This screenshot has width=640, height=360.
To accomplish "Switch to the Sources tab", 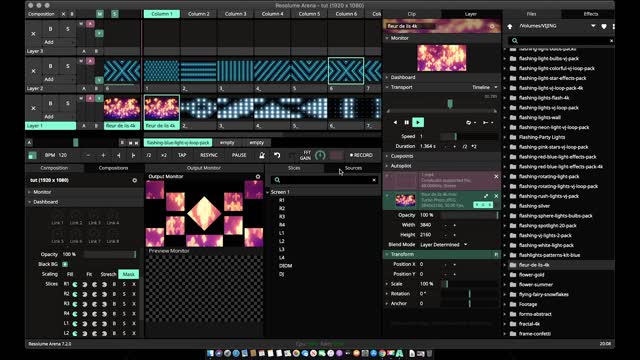I will [x=353, y=168].
